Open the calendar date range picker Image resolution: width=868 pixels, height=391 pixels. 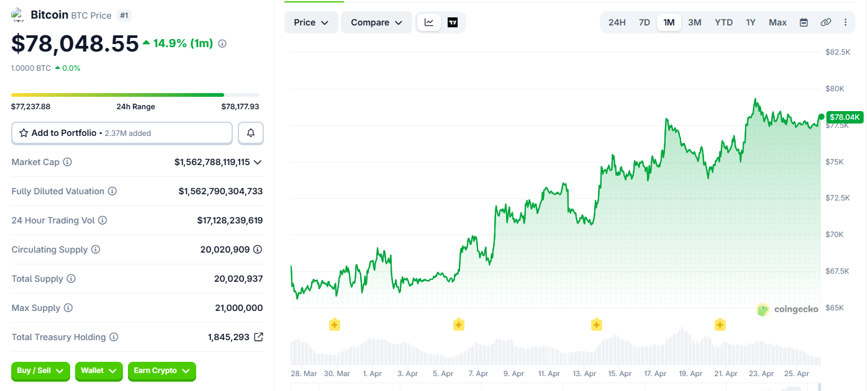pyautogui.click(x=803, y=22)
